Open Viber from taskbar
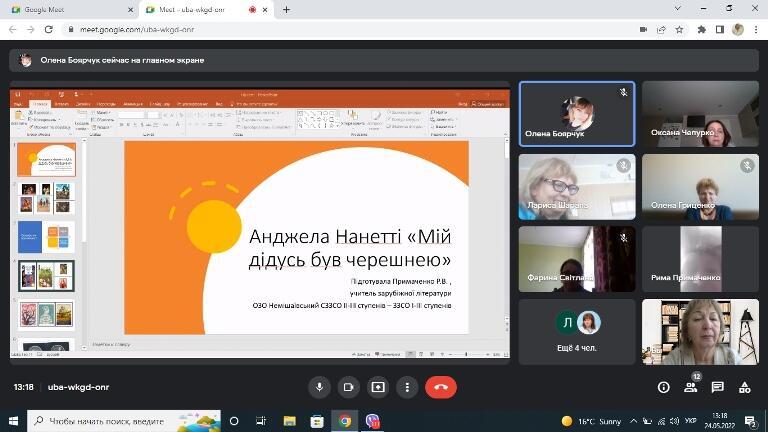768x432 pixels. 372,421
